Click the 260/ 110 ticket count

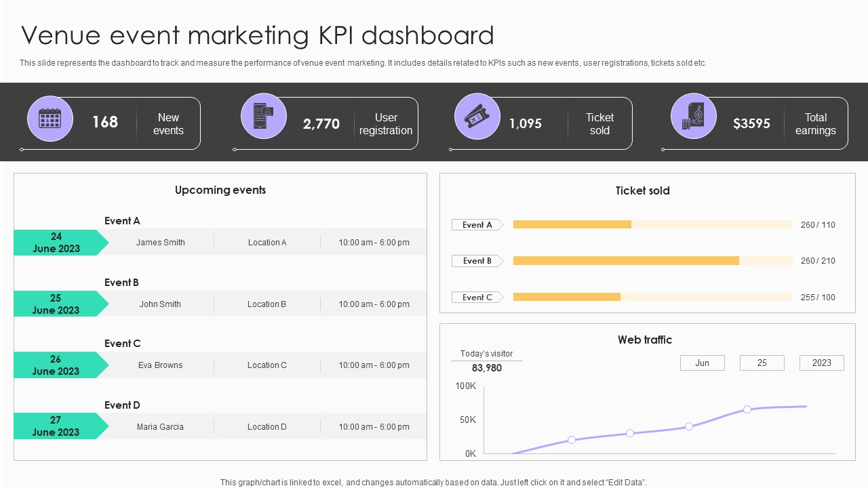[x=818, y=225]
